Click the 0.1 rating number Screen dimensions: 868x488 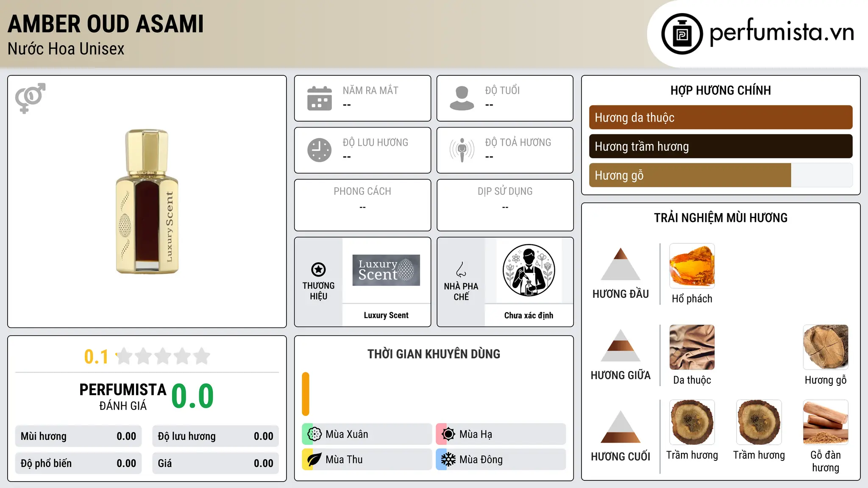click(x=96, y=357)
